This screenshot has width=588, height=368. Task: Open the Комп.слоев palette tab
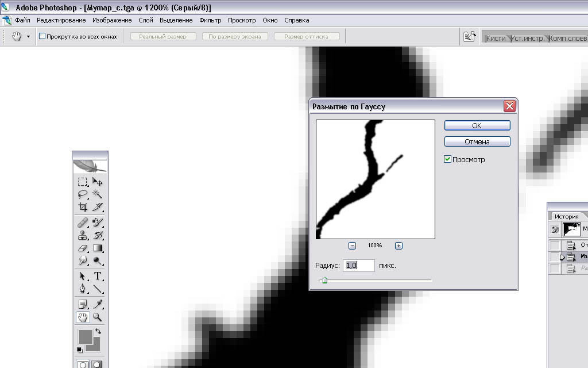click(568, 39)
